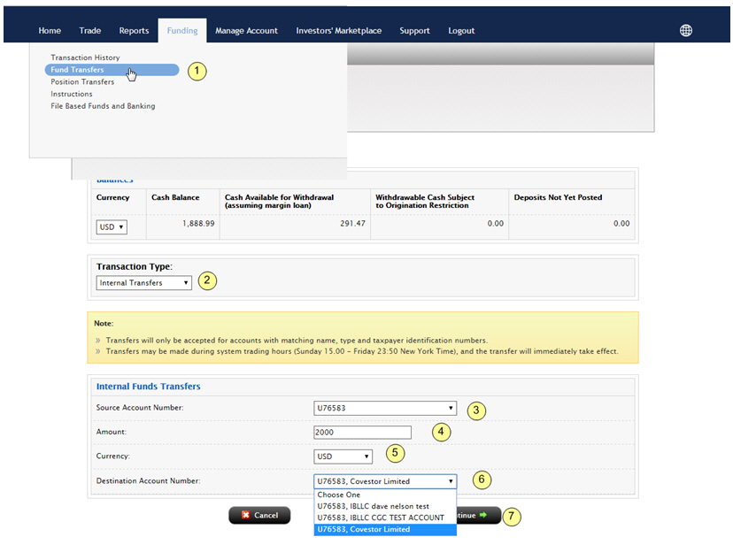The height and width of the screenshot is (560, 733).
Task: Select IBLLC dave nelson test account option
Action: 373,506
